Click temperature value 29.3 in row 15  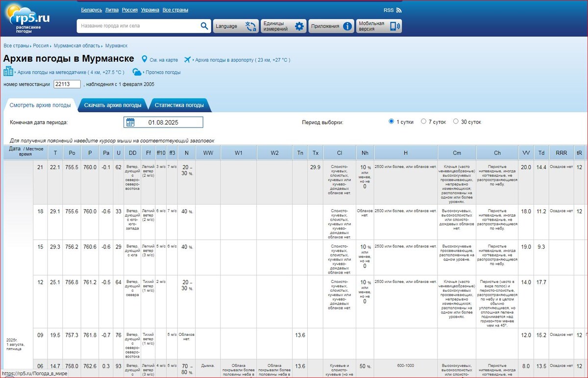pos(55,247)
